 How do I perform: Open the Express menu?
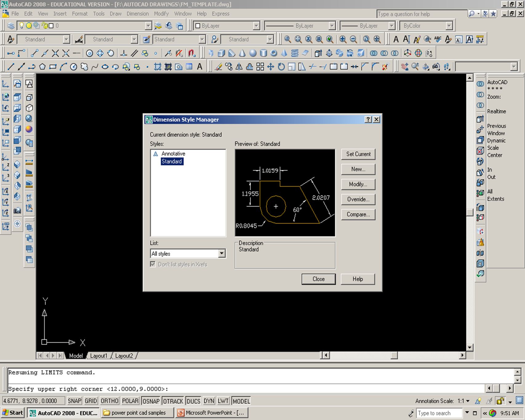tap(220, 14)
